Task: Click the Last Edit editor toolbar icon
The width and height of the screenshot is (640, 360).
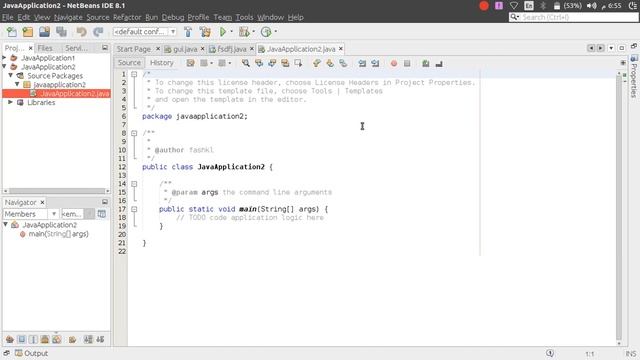Action: point(190,63)
